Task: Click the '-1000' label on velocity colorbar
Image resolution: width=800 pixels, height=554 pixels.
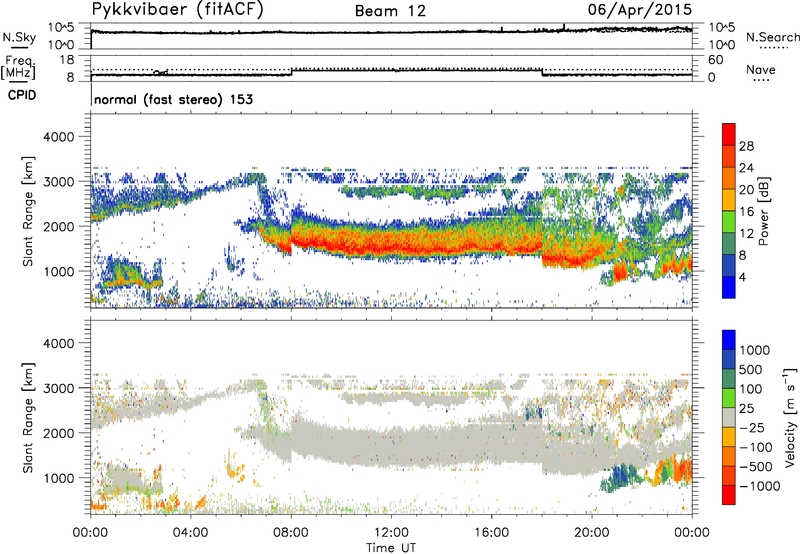Action: point(760,486)
